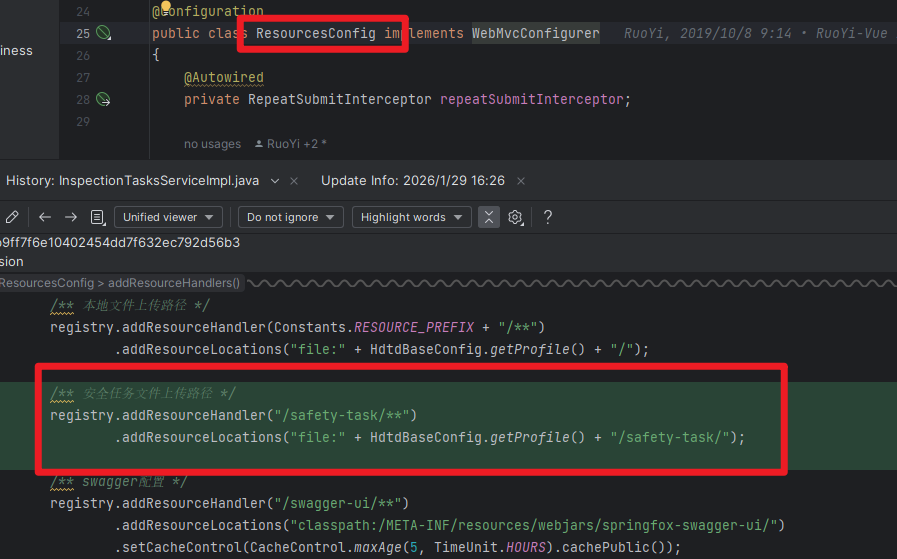897x559 pixels.
Task: Switch to History: InspectionTasksServiceImpl.java tab
Action: [x=132, y=181]
